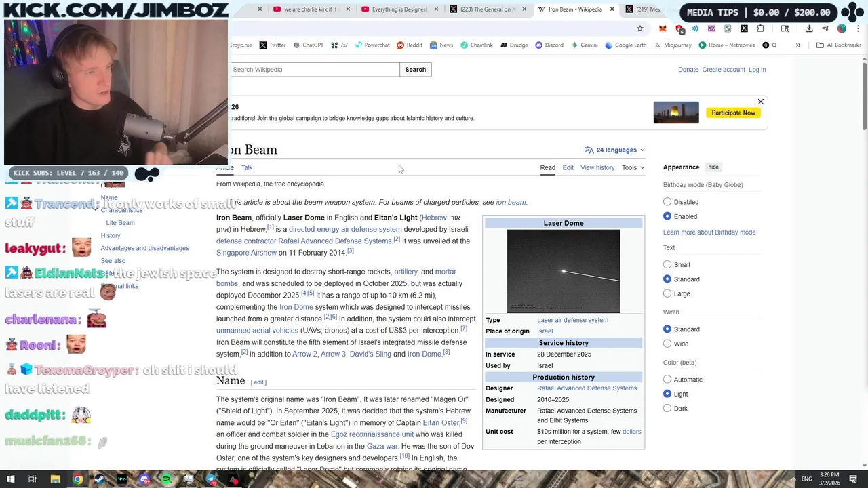Set color to Automatic

click(x=667, y=380)
